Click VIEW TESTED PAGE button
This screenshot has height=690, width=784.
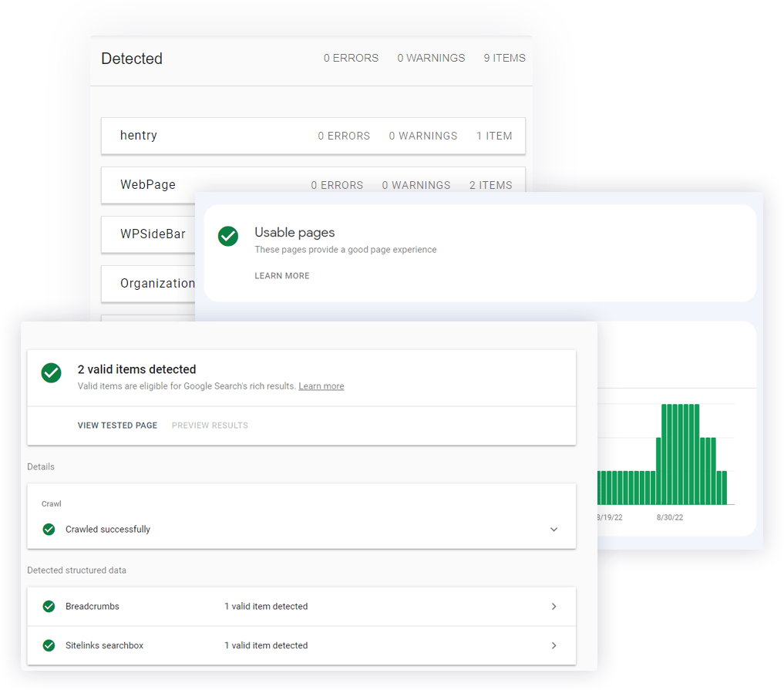click(117, 425)
